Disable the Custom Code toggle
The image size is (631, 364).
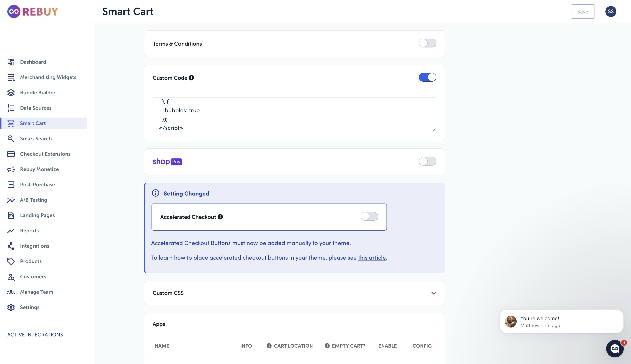[x=427, y=78]
